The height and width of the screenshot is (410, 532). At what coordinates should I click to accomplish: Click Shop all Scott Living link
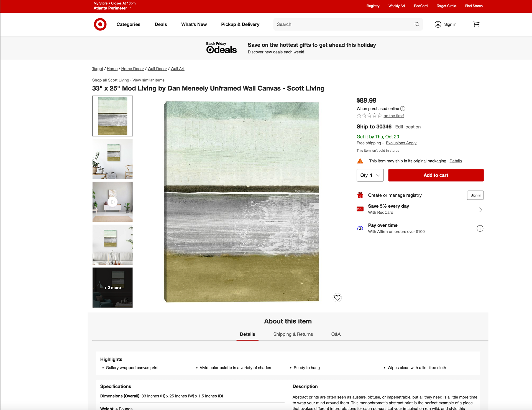(x=111, y=80)
